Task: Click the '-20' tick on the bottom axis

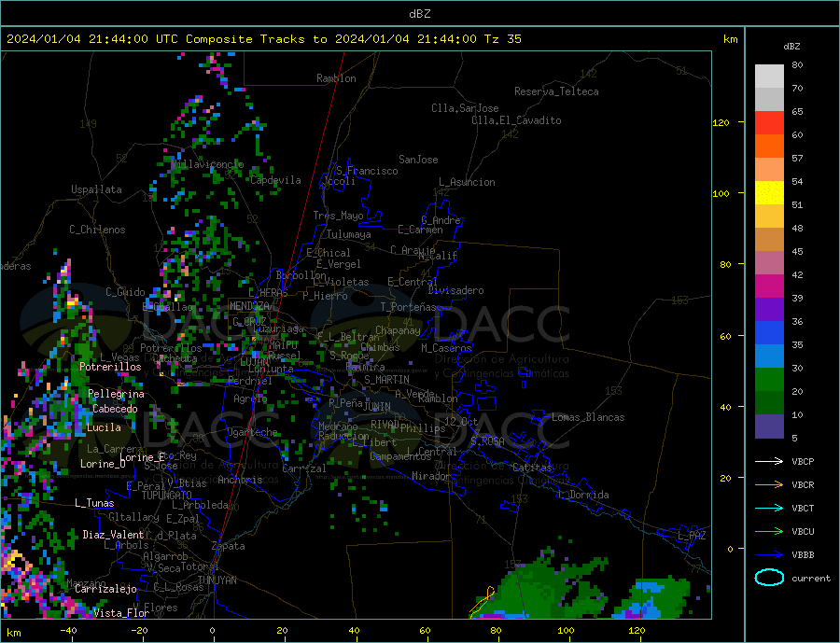Action: (139, 631)
